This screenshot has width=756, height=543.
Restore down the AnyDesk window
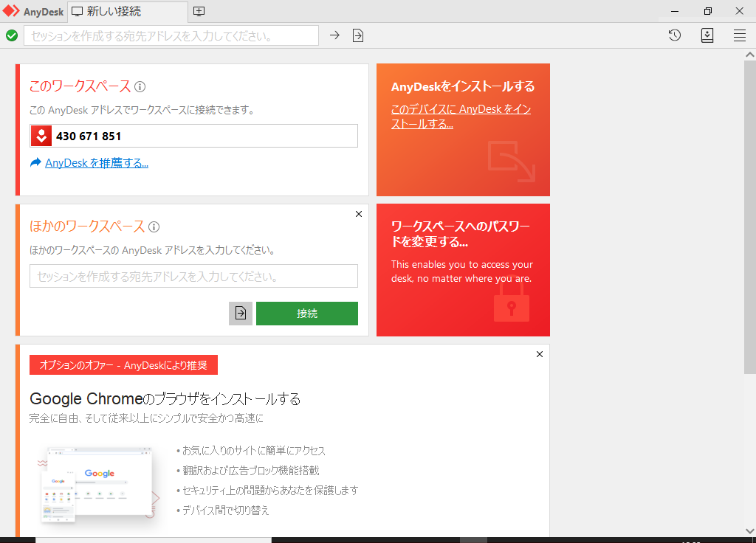708,11
